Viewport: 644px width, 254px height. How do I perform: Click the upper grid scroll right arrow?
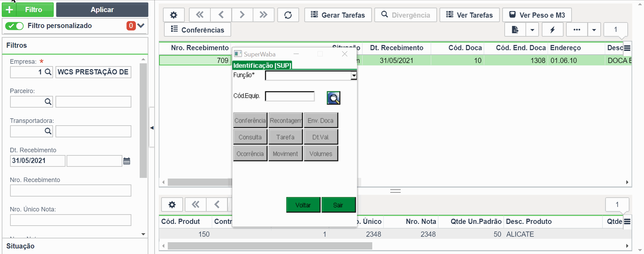(627, 182)
